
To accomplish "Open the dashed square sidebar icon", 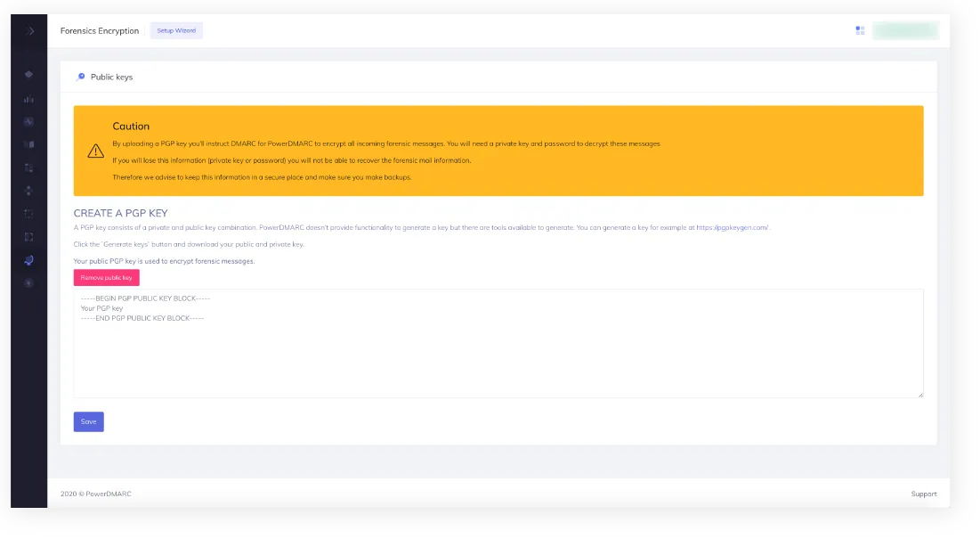I will point(28,214).
